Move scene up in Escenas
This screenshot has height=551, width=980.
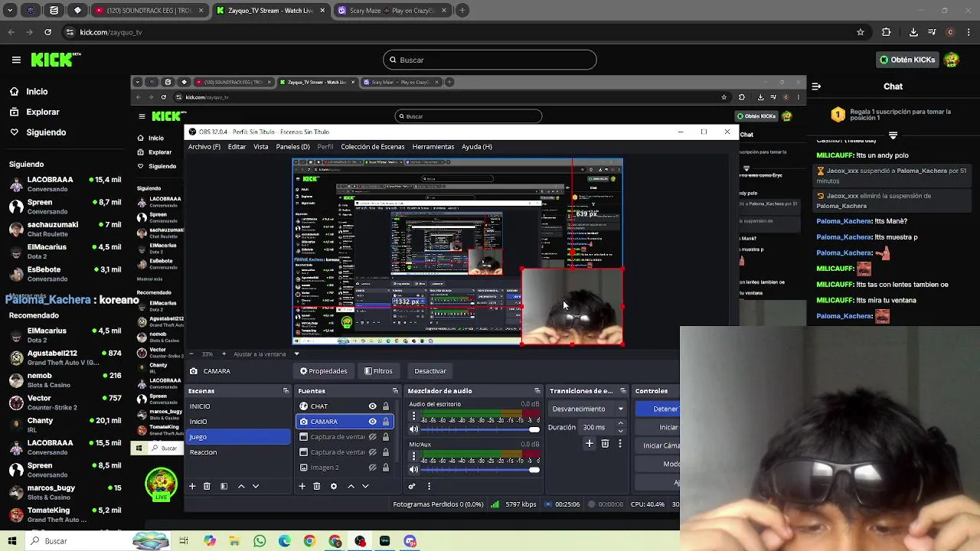(x=241, y=486)
